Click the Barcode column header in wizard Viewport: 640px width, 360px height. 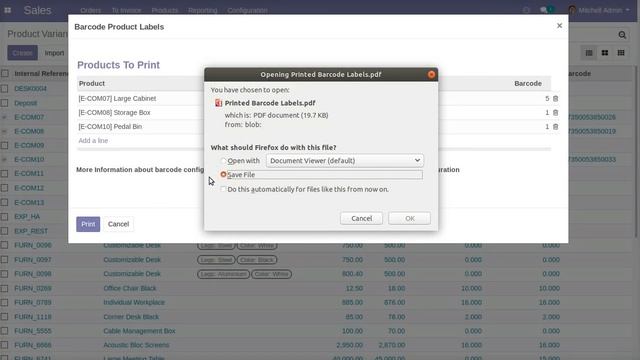click(x=528, y=83)
